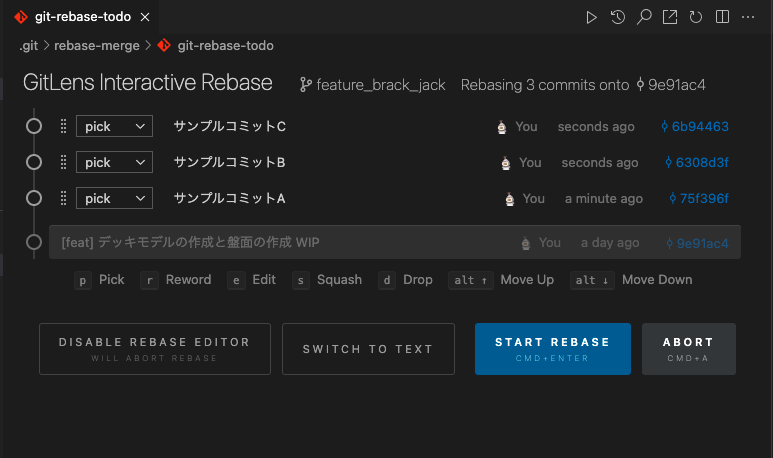Grab the drag handle of サンプルコミットC row
The height and width of the screenshot is (458, 773).
pyautogui.click(x=63, y=126)
